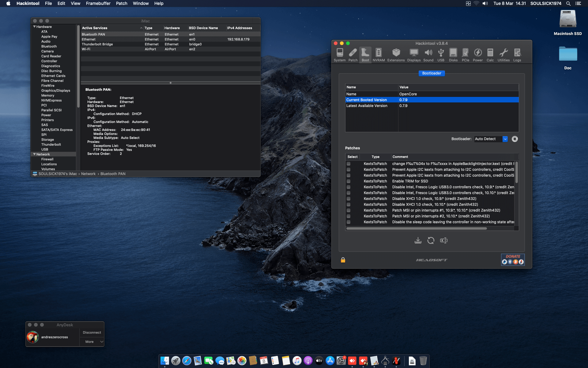Open the Macintosh SSD desktop drive

(x=568, y=23)
